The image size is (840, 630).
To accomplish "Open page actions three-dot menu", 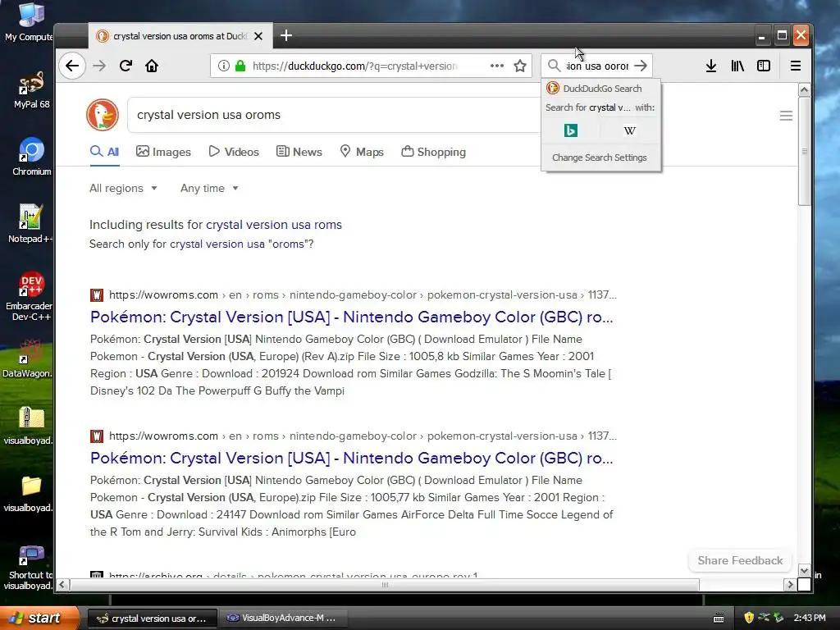I will [496, 66].
